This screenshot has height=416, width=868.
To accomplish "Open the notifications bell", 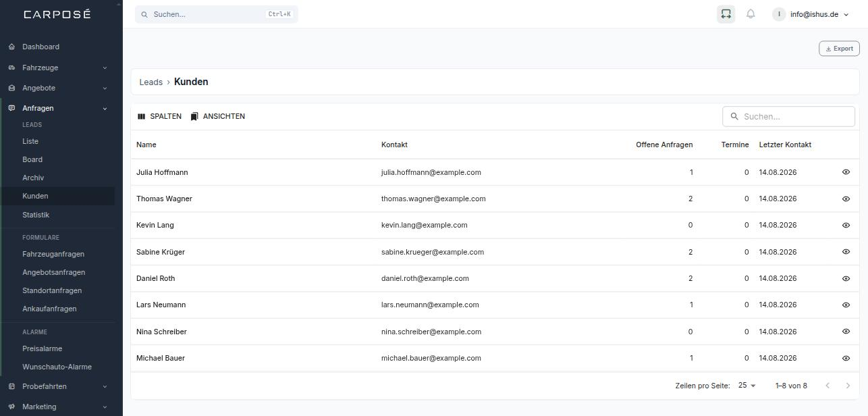I will (x=751, y=14).
